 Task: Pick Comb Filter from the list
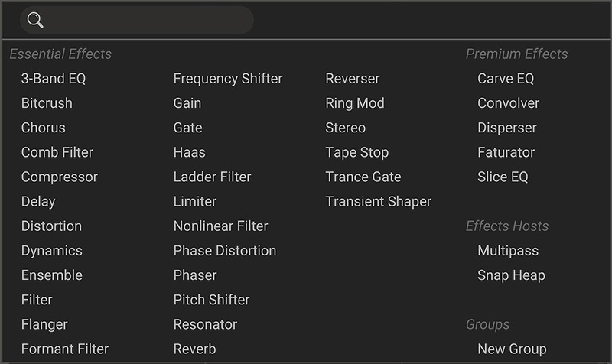click(57, 152)
